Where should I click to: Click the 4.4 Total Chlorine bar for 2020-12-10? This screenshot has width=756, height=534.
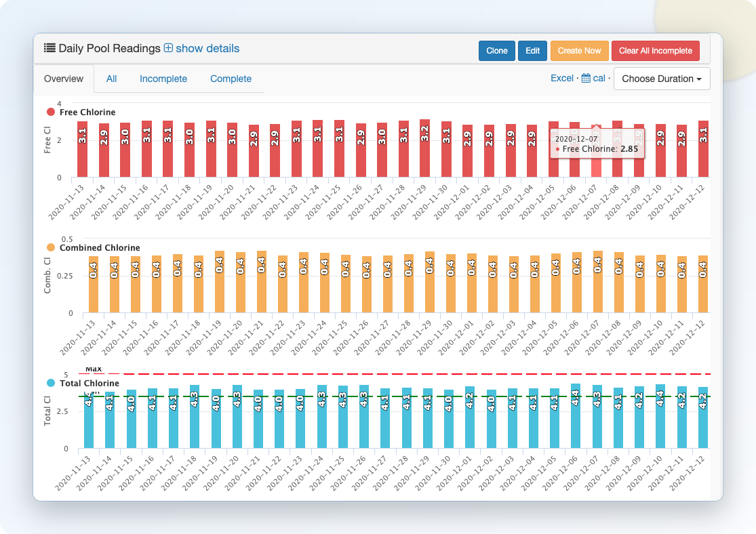(x=660, y=416)
